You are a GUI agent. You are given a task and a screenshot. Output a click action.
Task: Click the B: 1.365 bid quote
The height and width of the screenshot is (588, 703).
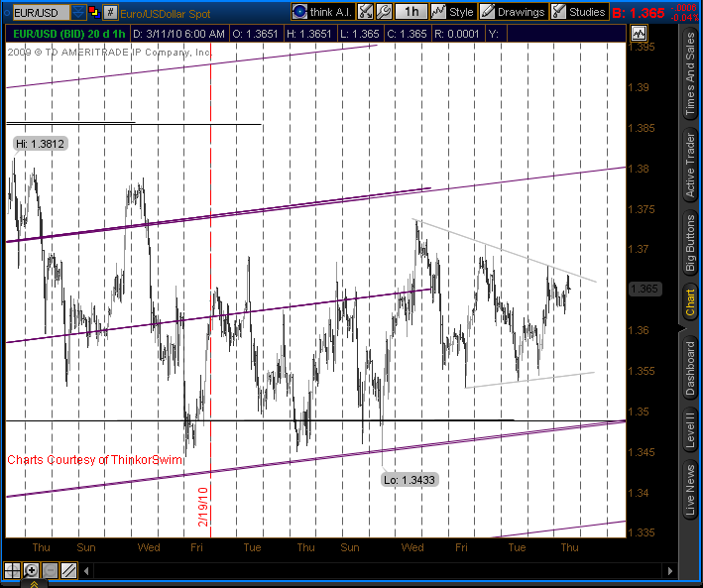[x=638, y=13]
